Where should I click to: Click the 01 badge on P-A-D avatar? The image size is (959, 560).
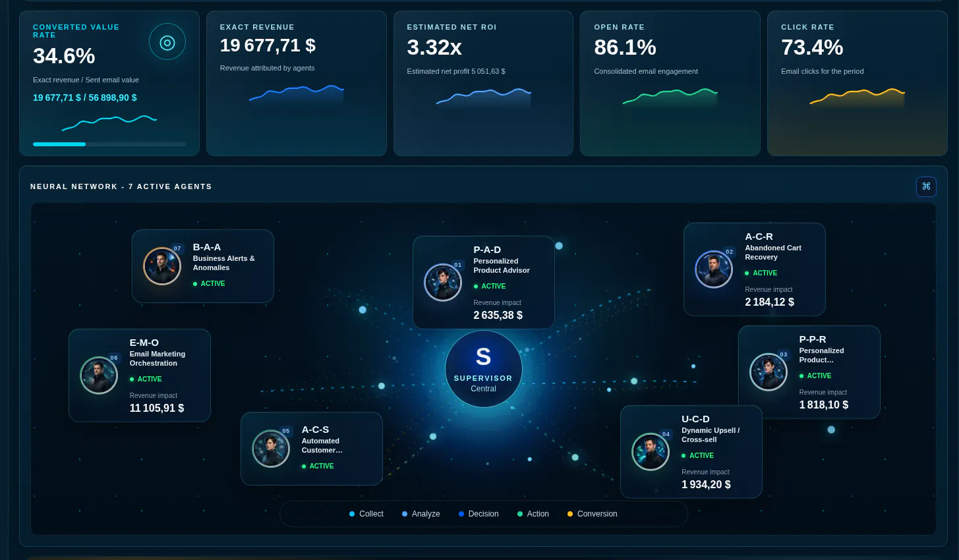coord(458,265)
